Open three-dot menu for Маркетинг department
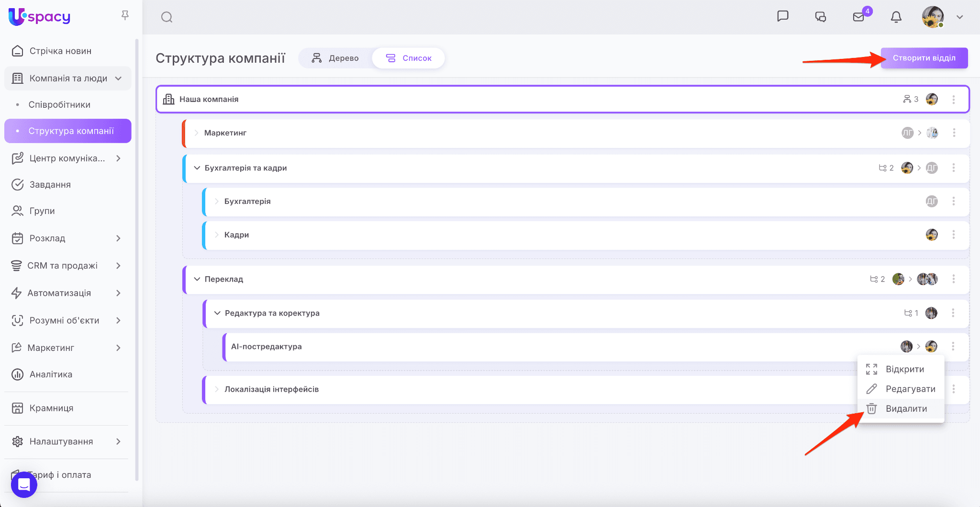Viewport: 980px width, 507px height. [x=954, y=133]
